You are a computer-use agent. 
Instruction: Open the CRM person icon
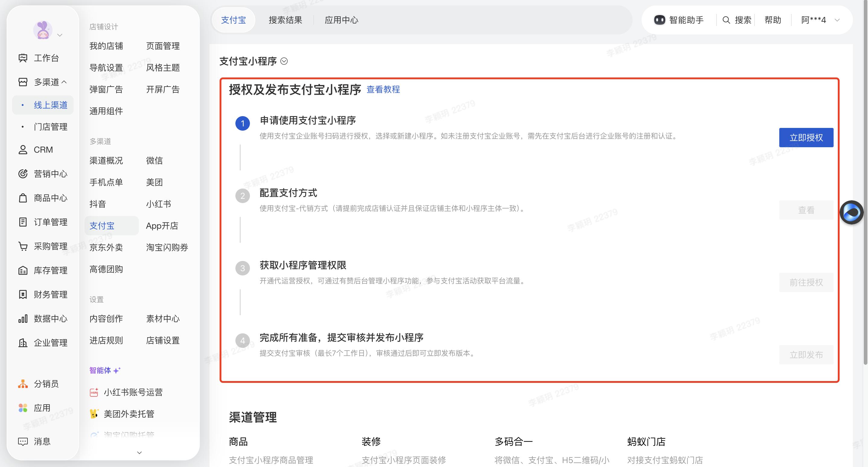23,150
